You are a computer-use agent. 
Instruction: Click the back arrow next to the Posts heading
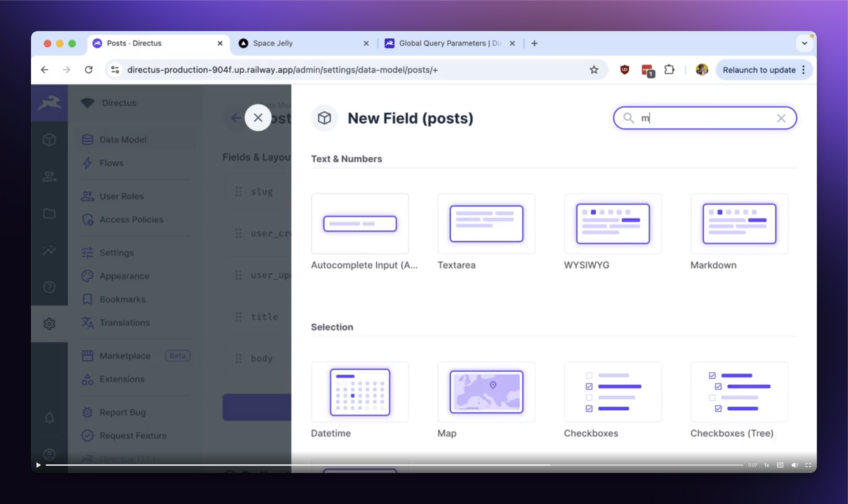click(235, 118)
